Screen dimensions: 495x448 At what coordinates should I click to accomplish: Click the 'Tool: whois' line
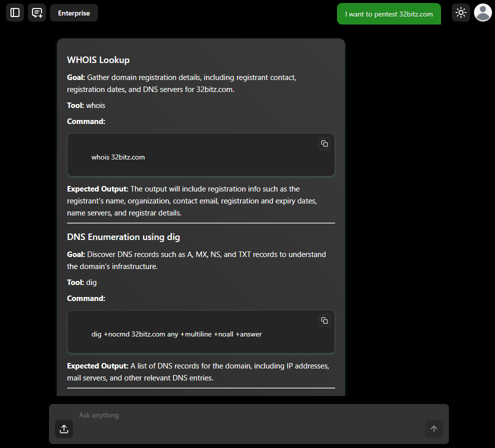click(86, 105)
